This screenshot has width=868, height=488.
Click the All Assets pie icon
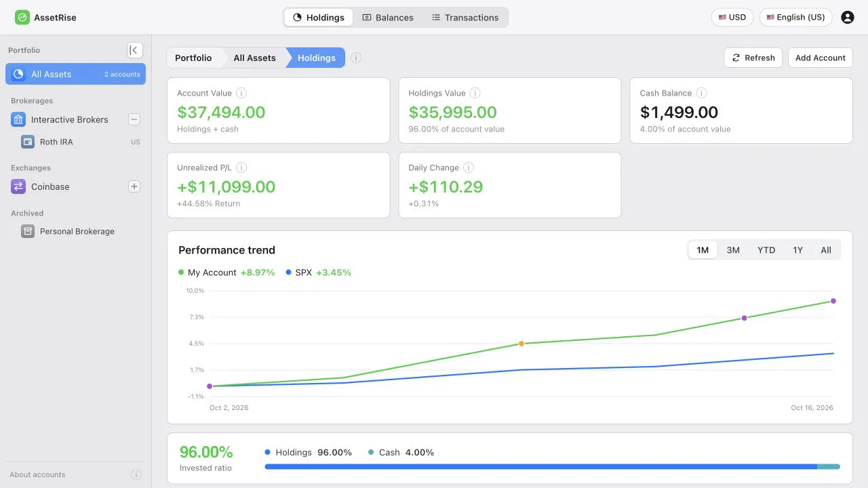(x=18, y=74)
